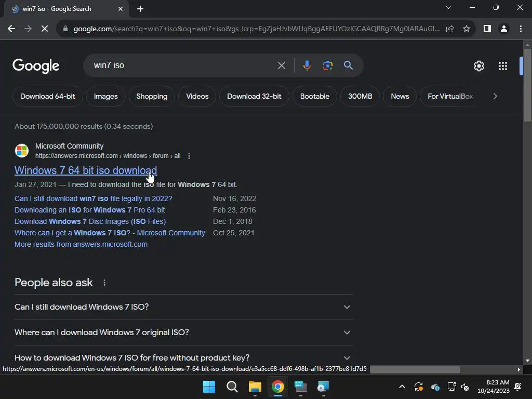Switch to Images results
The width and height of the screenshot is (532, 399).
(x=106, y=96)
